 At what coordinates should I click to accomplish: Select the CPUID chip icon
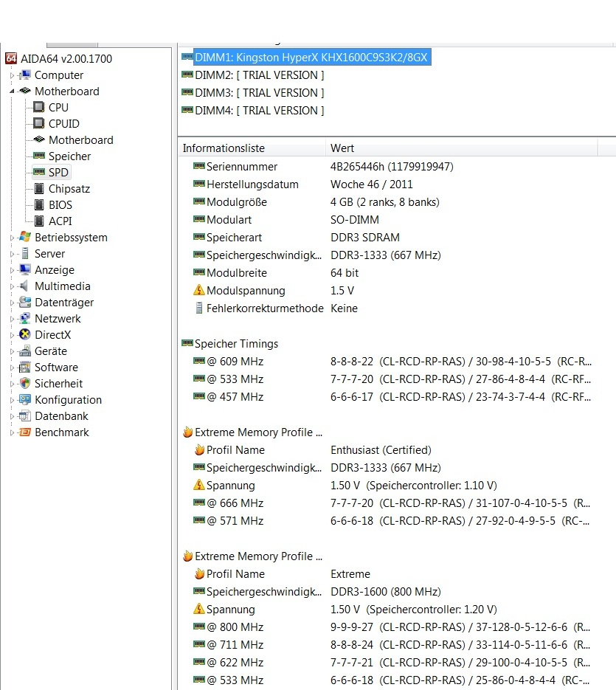coord(39,124)
